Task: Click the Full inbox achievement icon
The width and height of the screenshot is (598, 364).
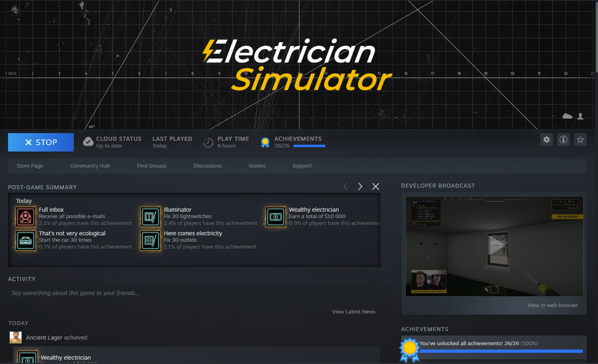Action: [x=26, y=217]
